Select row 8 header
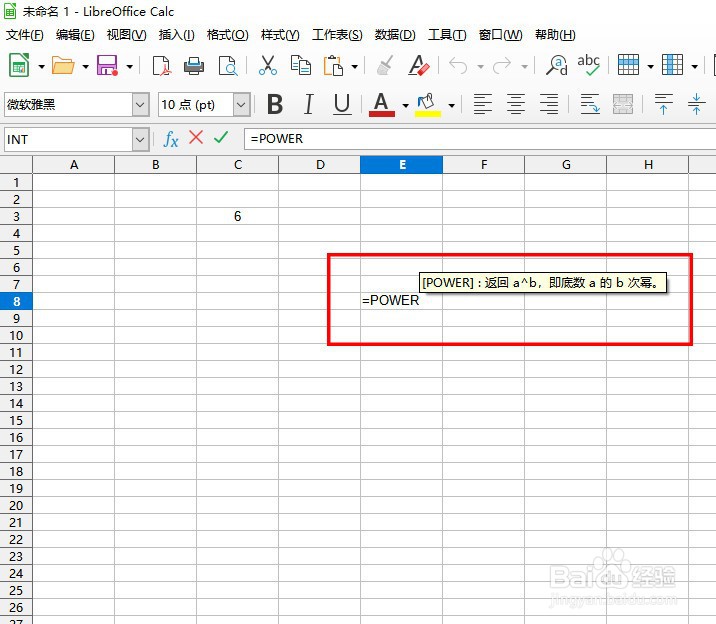The image size is (716, 624). coord(16,301)
